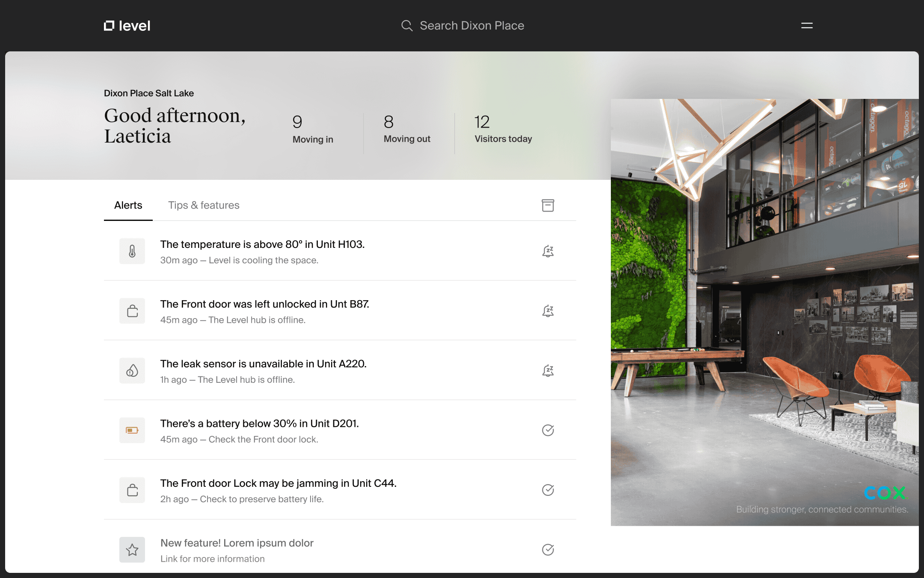The image size is (924, 578).
Task: Open the Link for more information text
Action: tap(213, 559)
